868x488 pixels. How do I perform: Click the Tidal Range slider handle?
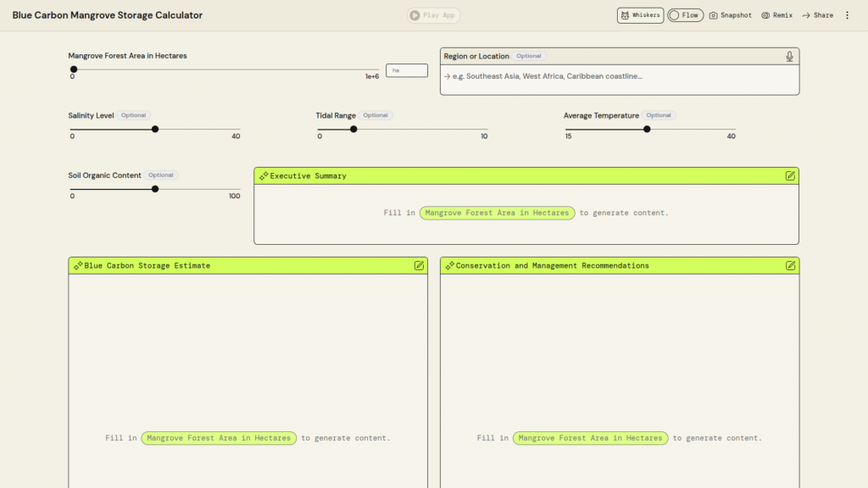(x=353, y=130)
